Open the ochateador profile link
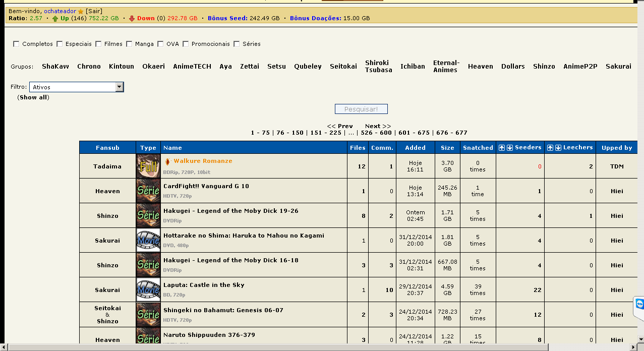The width and height of the screenshot is (644, 351). pos(60,11)
